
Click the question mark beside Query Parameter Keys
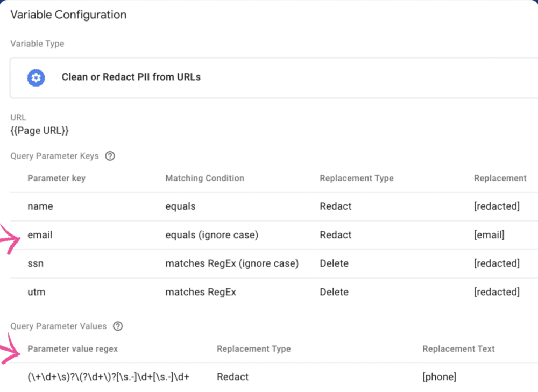pos(110,156)
